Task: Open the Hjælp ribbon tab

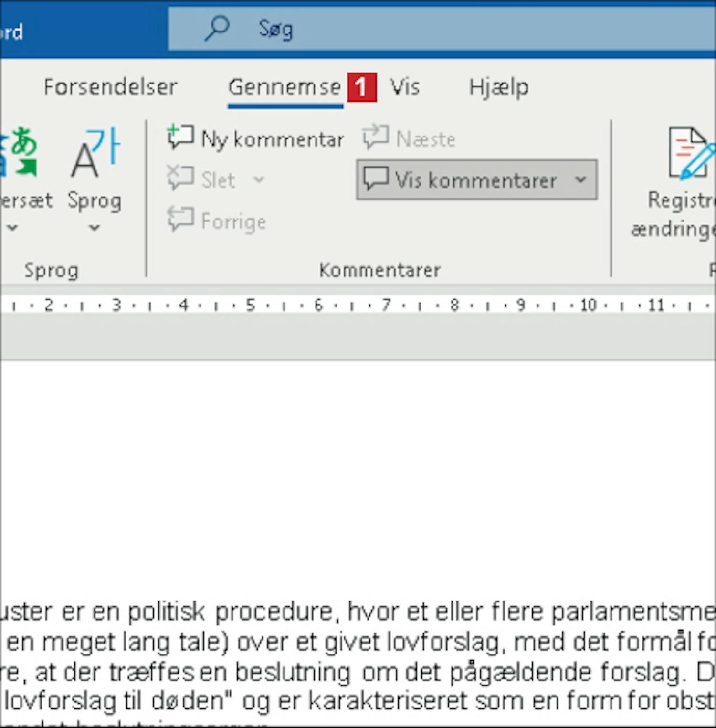Action: click(x=499, y=87)
